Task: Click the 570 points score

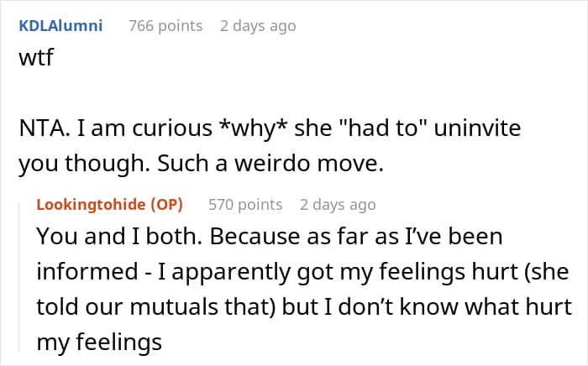Action: pos(245,205)
